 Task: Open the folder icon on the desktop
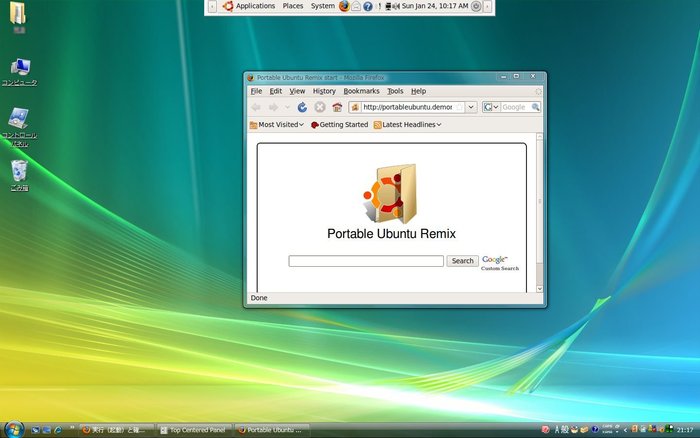coord(18,17)
